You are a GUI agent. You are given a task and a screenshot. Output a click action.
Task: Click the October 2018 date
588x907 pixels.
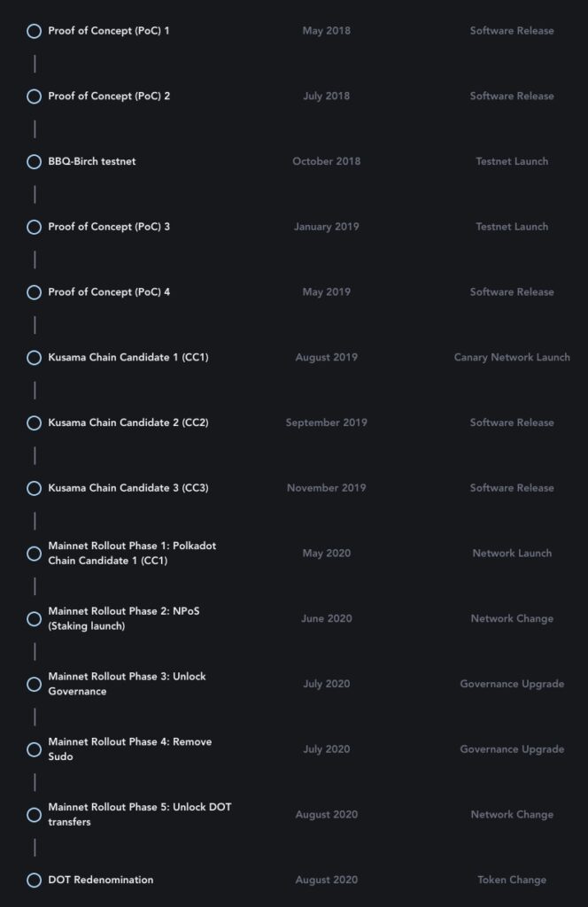[326, 161]
